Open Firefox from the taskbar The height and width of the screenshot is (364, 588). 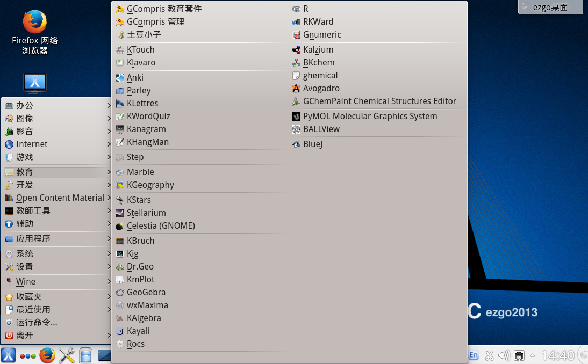pos(47,355)
